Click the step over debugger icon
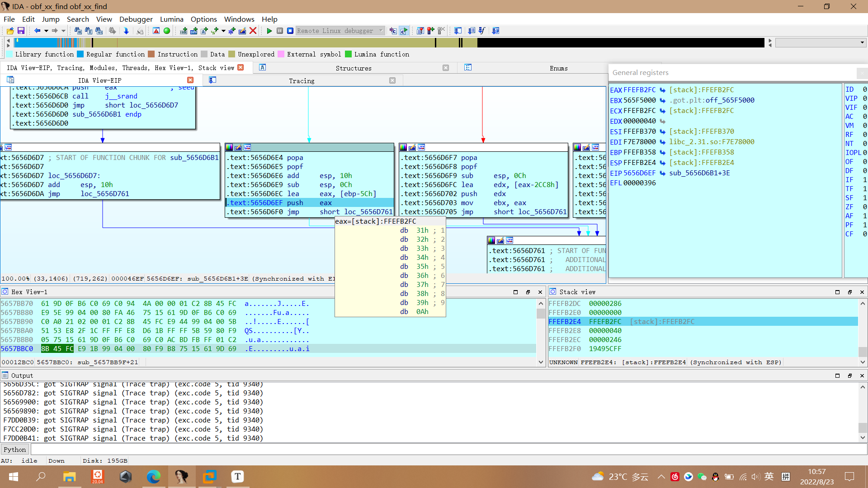868x488 pixels. click(x=404, y=31)
